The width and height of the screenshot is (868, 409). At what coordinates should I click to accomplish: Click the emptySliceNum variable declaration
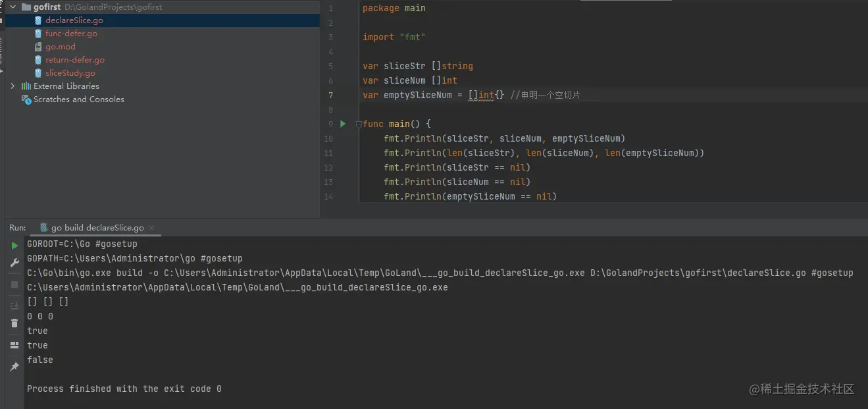tap(434, 95)
